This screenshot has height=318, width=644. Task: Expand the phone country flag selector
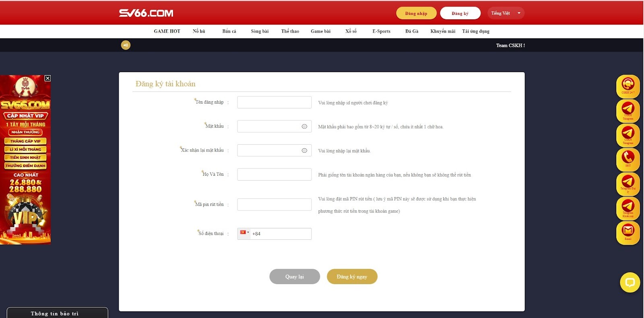click(244, 233)
